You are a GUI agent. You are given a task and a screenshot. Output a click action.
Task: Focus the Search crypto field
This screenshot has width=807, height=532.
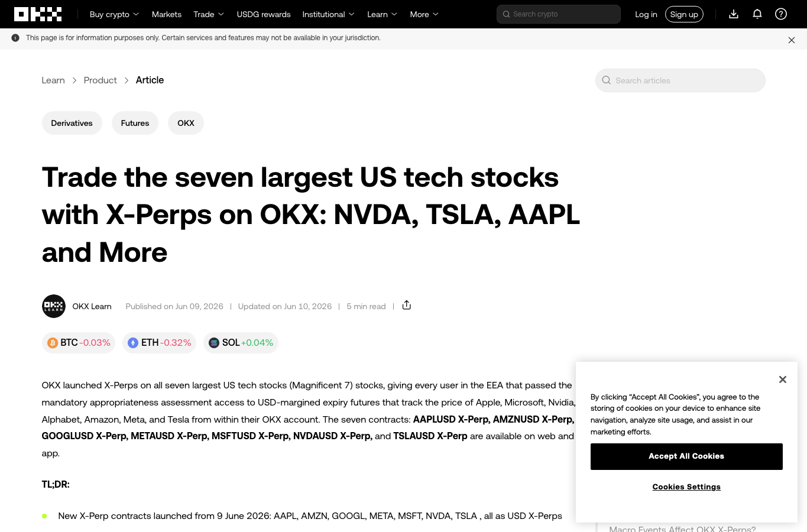point(559,14)
